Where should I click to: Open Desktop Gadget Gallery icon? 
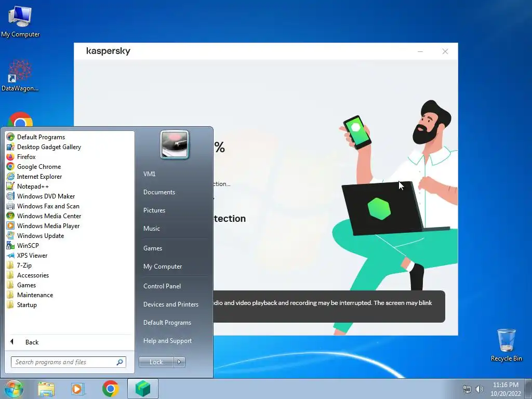(10, 147)
